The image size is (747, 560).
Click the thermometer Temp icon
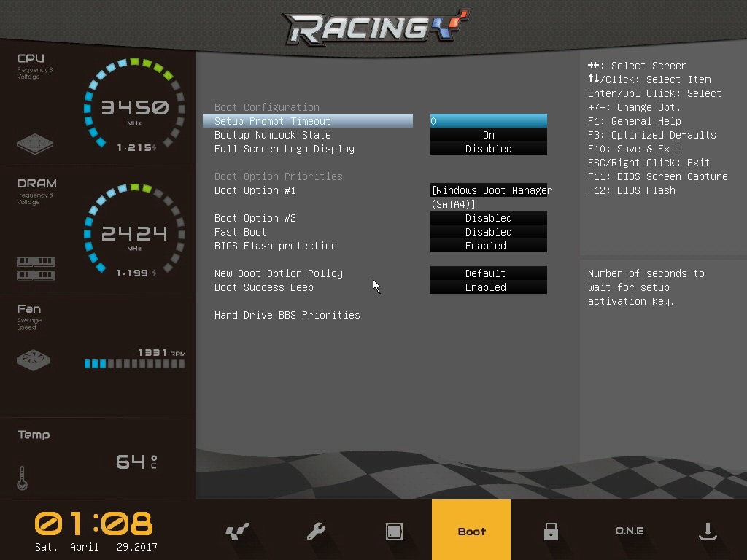coord(22,478)
